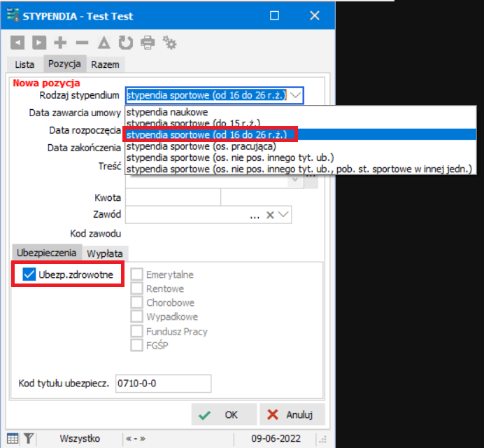
Task: Click the filter funnel icon in status bar
Action: click(29, 438)
